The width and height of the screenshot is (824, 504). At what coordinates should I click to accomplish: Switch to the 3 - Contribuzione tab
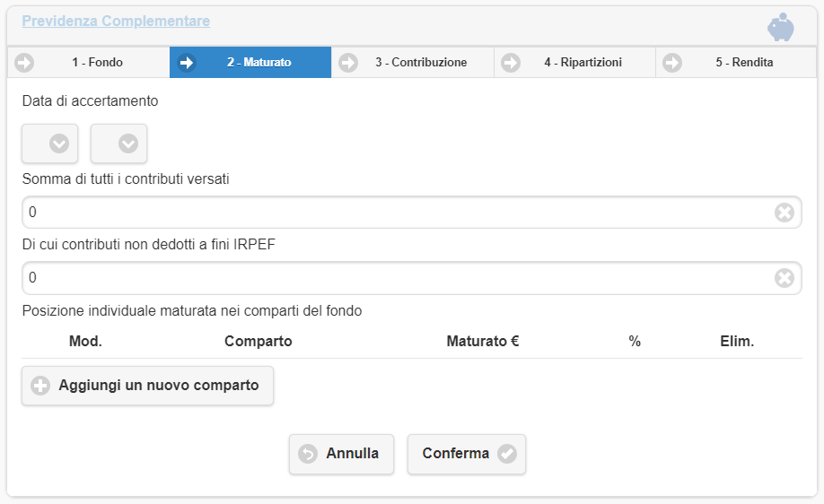(413, 63)
